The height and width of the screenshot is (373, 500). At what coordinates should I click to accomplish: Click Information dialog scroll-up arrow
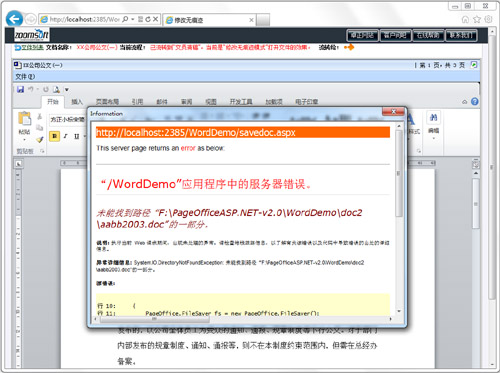point(399,126)
